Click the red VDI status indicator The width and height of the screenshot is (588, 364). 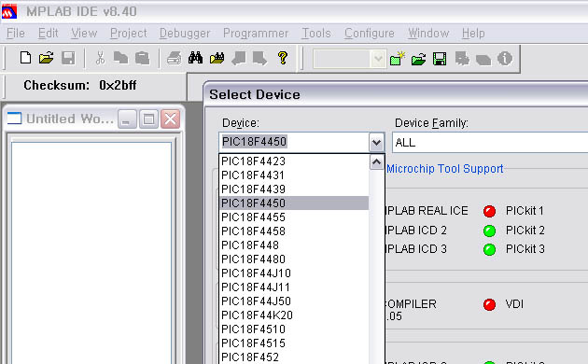(x=489, y=304)
